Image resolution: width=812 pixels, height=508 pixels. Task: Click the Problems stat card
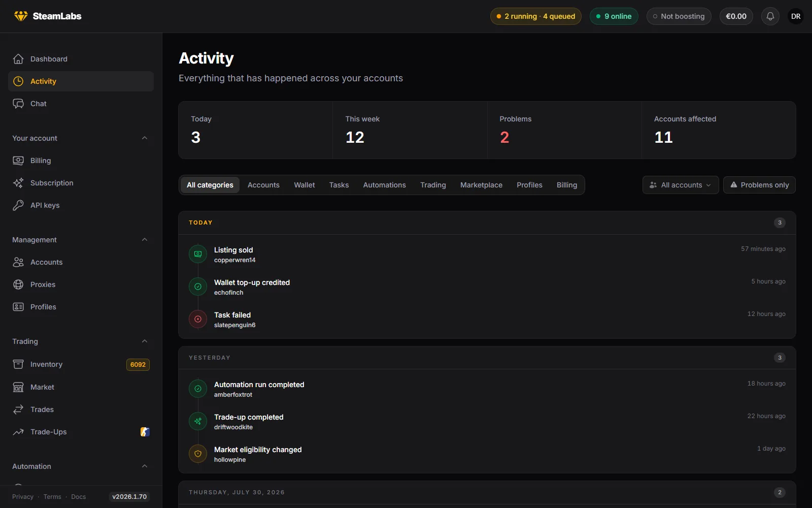(x=564, y=130)
